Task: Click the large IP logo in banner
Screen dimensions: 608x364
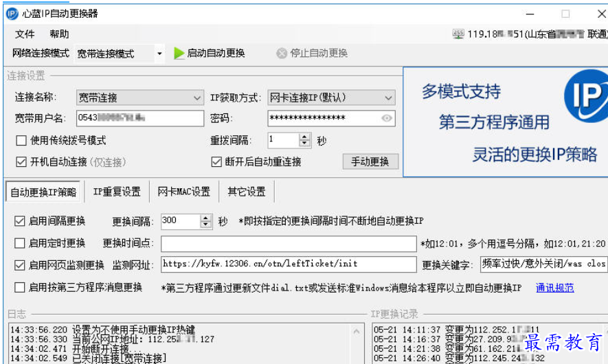Action: coord(586,95)
